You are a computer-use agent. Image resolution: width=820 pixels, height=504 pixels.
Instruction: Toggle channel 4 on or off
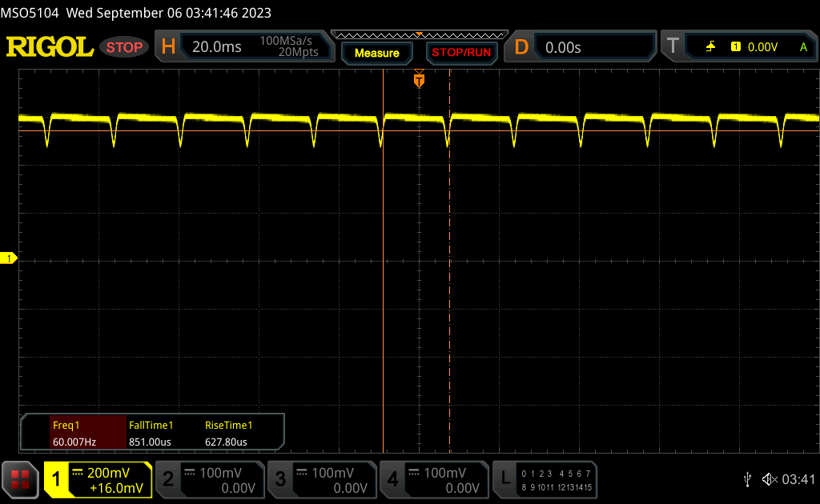click(392, 479)
